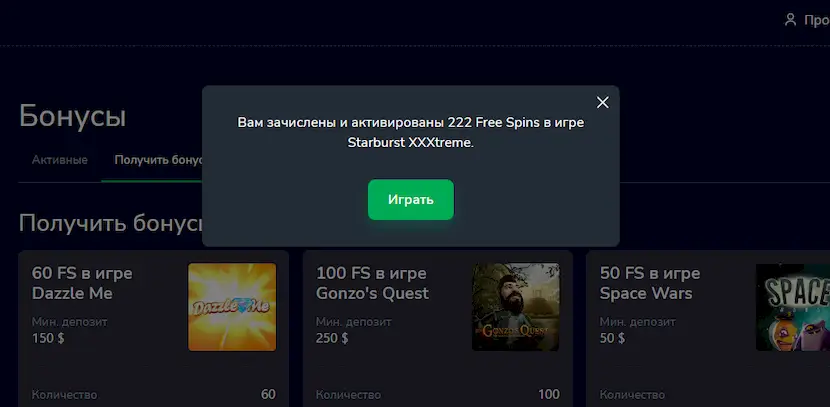Open the Dazzle Me game thumbnail
The width and height of the screenshot is (830, 407).
click(x=232, y=307)
